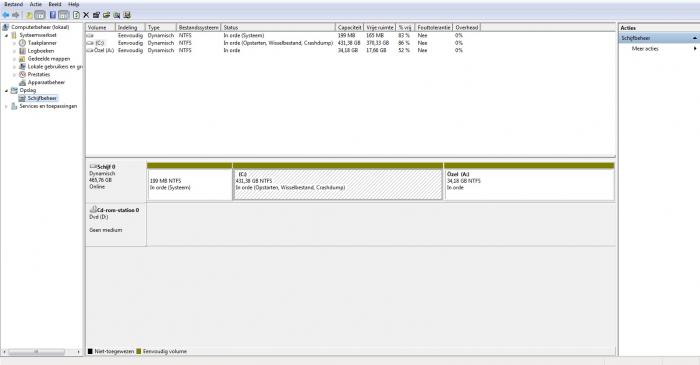Click the Prestaties icon in tree
This screenshot has height=365, width=700.
[22, 75]
